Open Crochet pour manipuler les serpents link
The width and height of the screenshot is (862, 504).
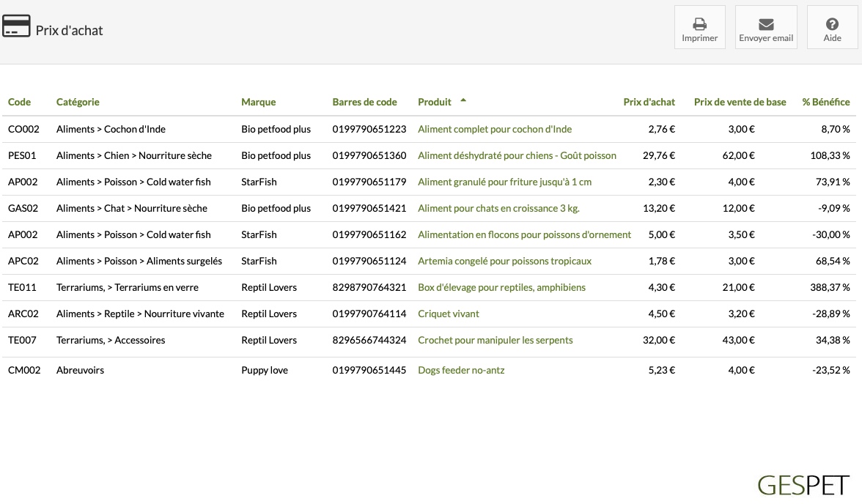[495, 340]
